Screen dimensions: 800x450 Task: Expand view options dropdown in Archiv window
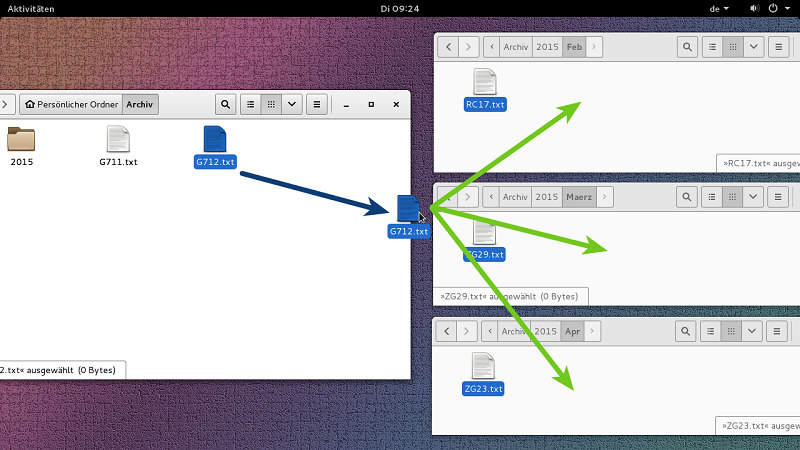click(x=292, y=104)
